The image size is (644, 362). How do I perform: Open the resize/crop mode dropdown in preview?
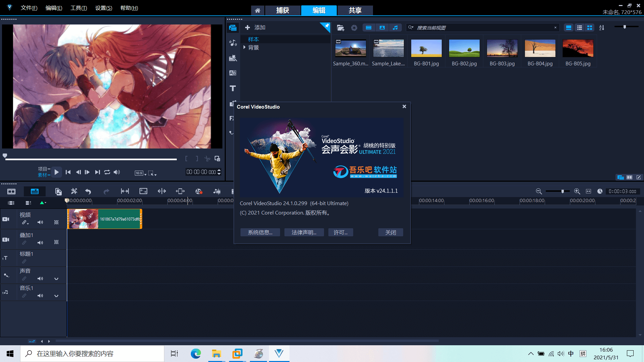[152, 173]
